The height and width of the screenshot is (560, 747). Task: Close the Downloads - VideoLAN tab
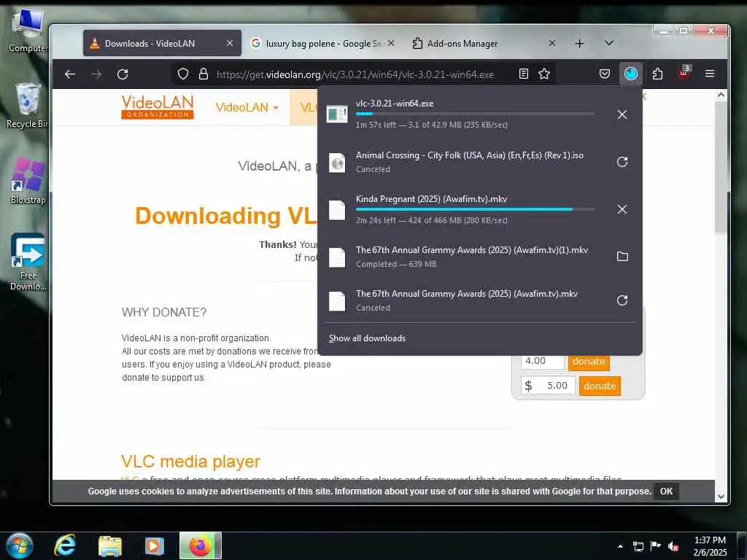tap(230, 43)
